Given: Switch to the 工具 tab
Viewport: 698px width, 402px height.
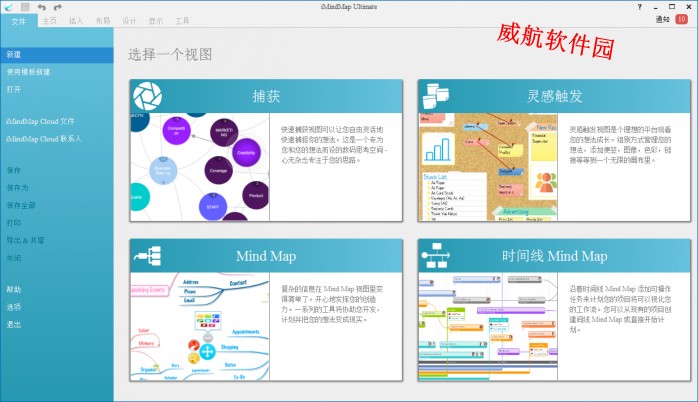Looking at the screenshot, I should click(183, 21).
